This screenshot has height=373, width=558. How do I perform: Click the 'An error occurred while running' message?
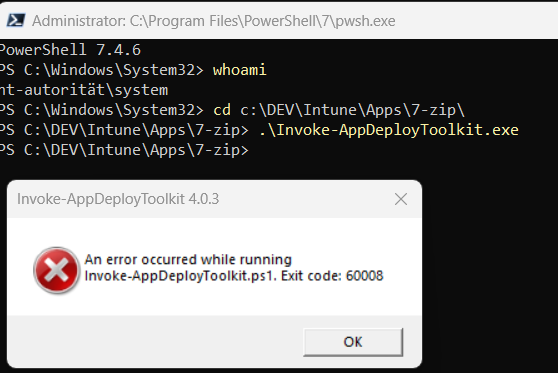[188, 259]
